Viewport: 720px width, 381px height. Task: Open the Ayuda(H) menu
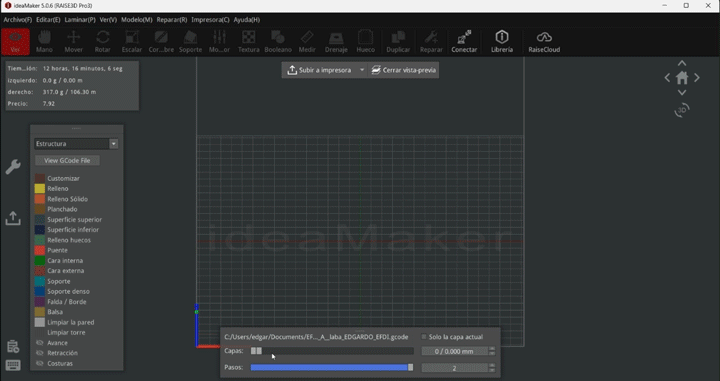pyautogui.click(x=247, y=20)
